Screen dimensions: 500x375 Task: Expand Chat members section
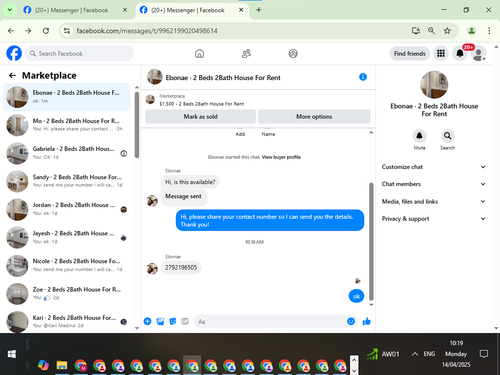point(434,184)
